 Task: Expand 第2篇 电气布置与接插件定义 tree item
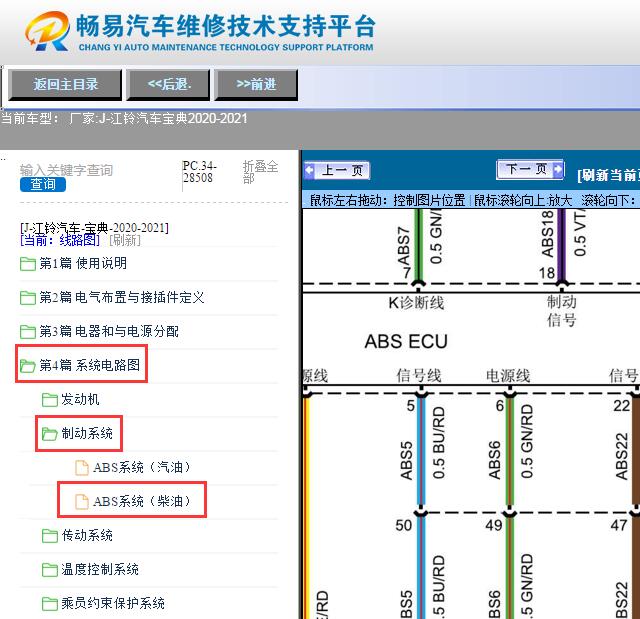pyautogui.click(x=122, y=297)
